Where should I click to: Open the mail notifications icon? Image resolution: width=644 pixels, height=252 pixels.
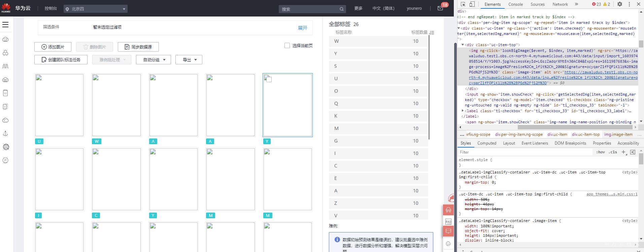tap(440, 8)
